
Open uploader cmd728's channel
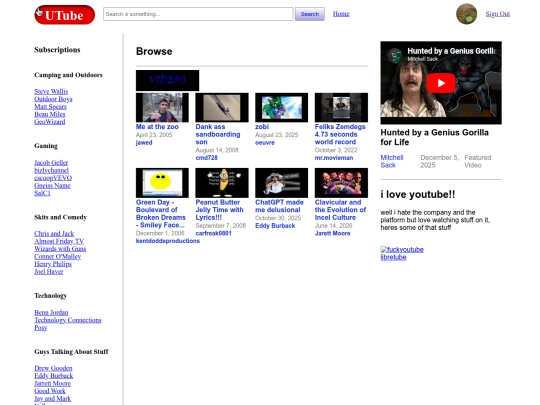click(206, 158)
